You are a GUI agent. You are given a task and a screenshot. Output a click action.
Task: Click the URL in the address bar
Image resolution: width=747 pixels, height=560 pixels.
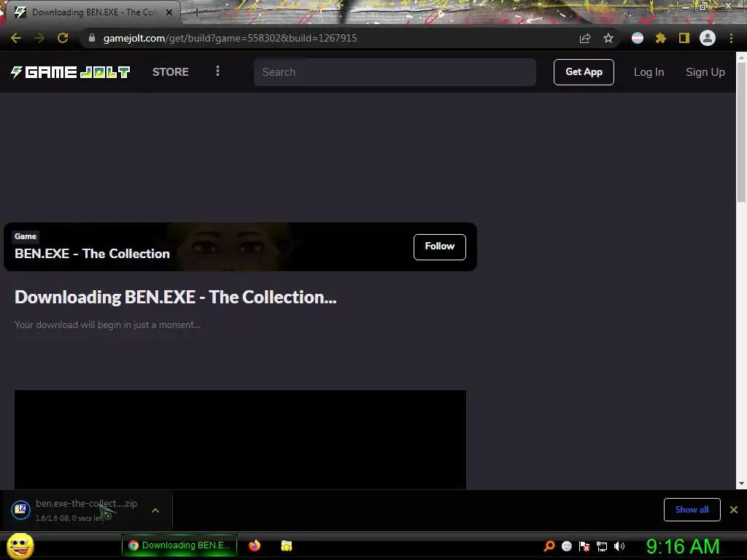tap(230, 38)
